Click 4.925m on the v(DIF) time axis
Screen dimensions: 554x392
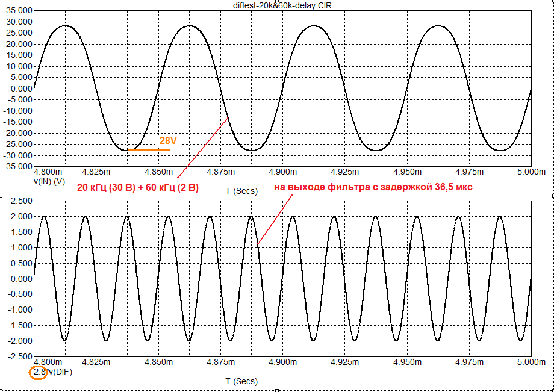(345, 362)
